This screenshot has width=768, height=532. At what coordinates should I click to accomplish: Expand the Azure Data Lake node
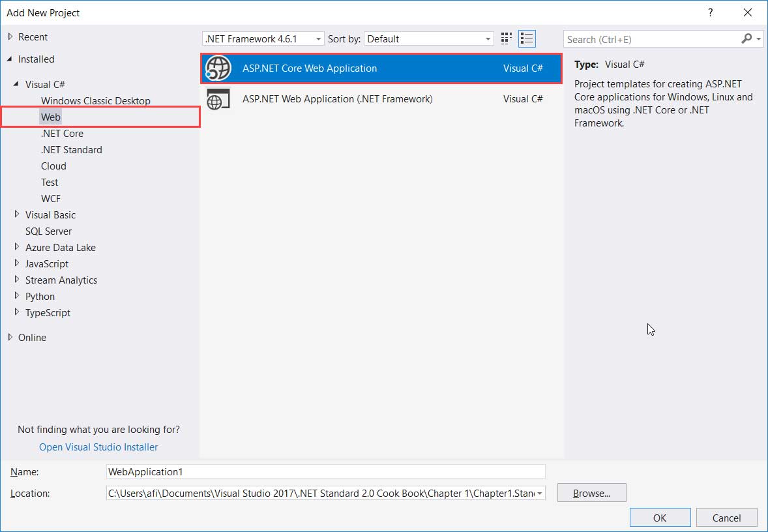(17, 247)
